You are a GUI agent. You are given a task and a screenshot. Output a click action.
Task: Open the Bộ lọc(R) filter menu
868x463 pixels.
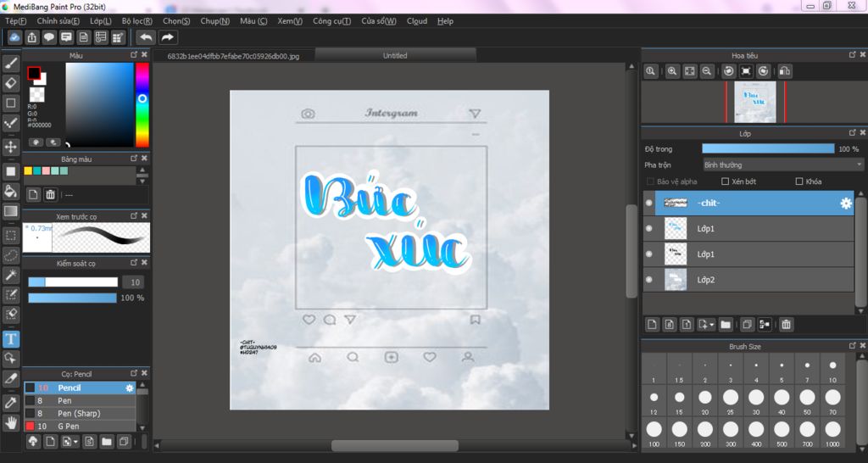tap(137, 21)
